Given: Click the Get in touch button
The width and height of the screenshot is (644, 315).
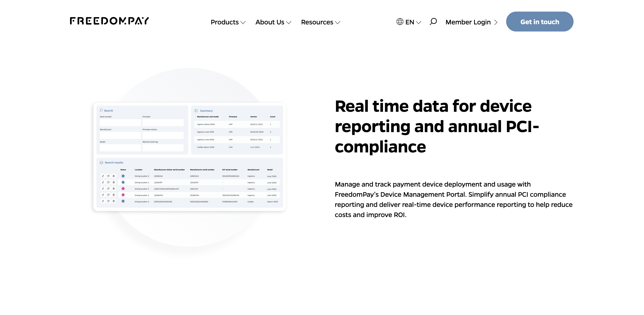Looking at the screenshot, I should click(x=540, y=22).
